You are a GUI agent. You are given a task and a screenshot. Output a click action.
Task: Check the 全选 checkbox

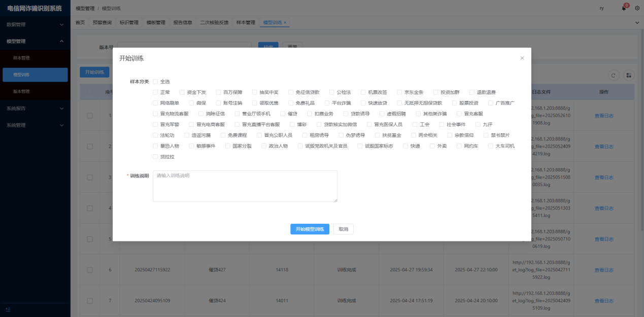(x=156, y=82)
